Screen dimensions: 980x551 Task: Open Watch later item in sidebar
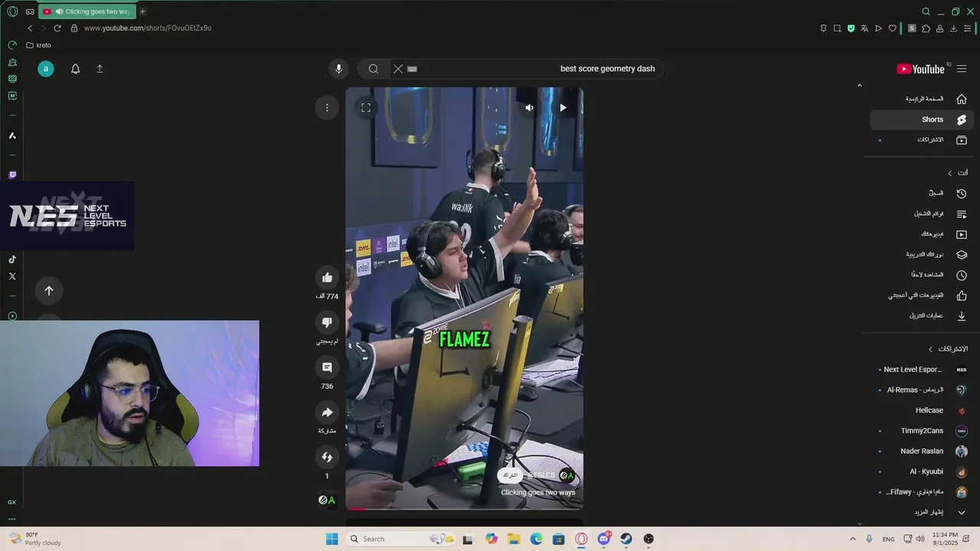pos(922,275)
